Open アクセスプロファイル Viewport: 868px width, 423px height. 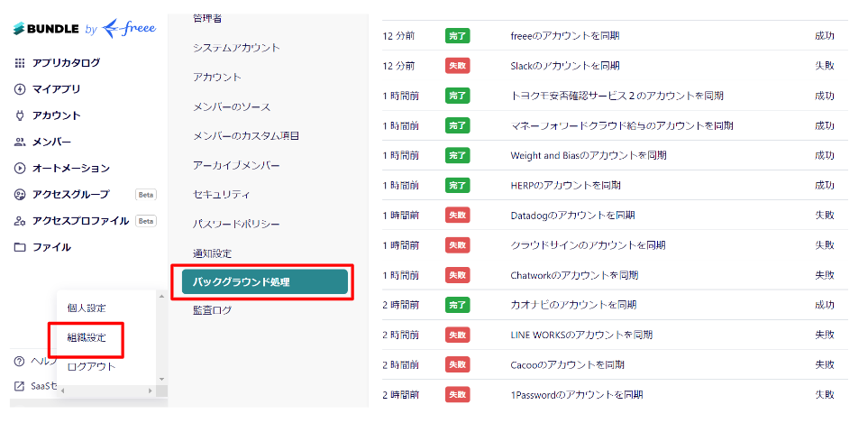(81, 221)
